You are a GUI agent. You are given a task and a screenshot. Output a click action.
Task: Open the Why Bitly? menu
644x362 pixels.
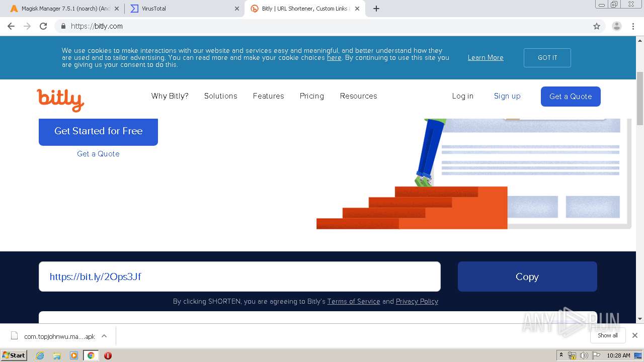(x=170, y=96)
